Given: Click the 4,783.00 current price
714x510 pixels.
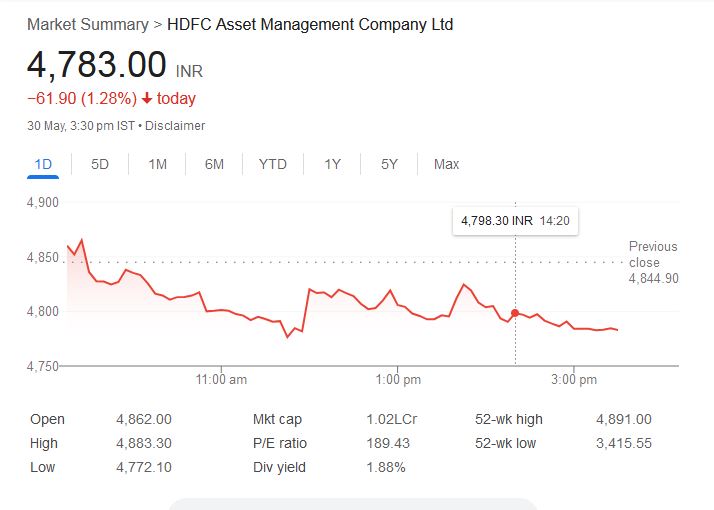Looking at the screenshot, I should 96,65.
